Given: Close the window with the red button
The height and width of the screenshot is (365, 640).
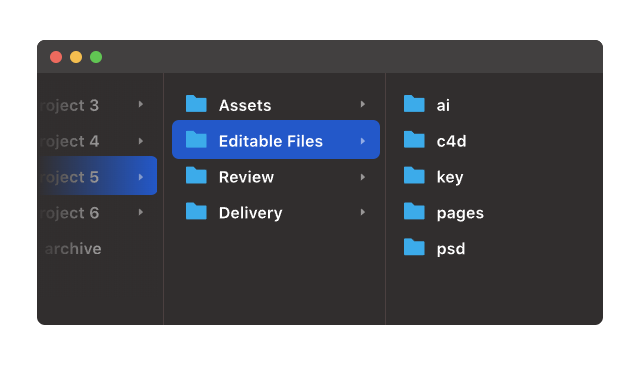Looking at the screenshot, I should [x=56, y=57].
